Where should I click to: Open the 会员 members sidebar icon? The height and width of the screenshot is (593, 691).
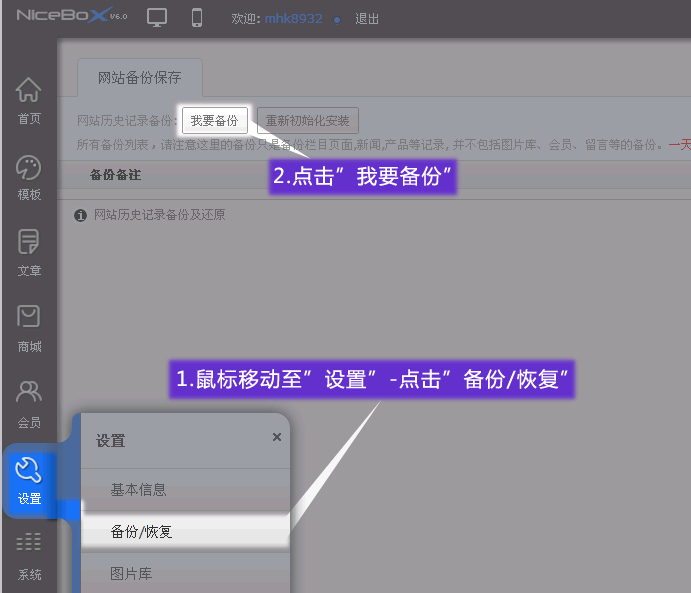click(29, 404)
